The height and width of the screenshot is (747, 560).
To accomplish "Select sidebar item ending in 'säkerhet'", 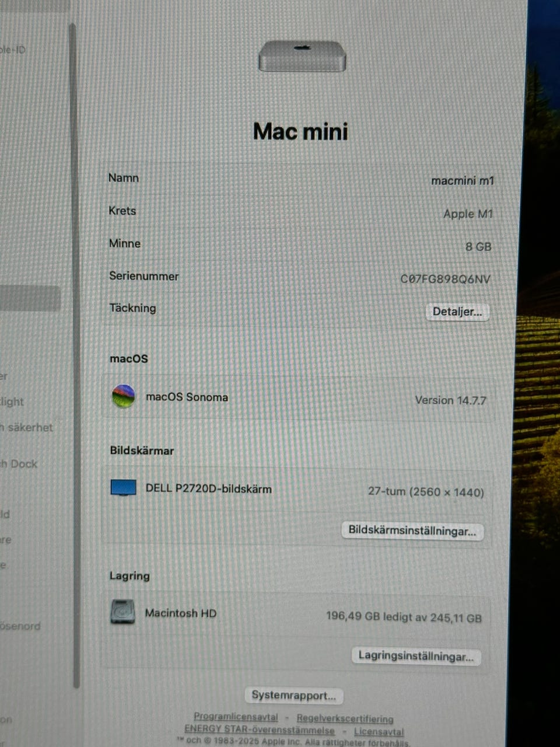I will click(x=26, y=427).
